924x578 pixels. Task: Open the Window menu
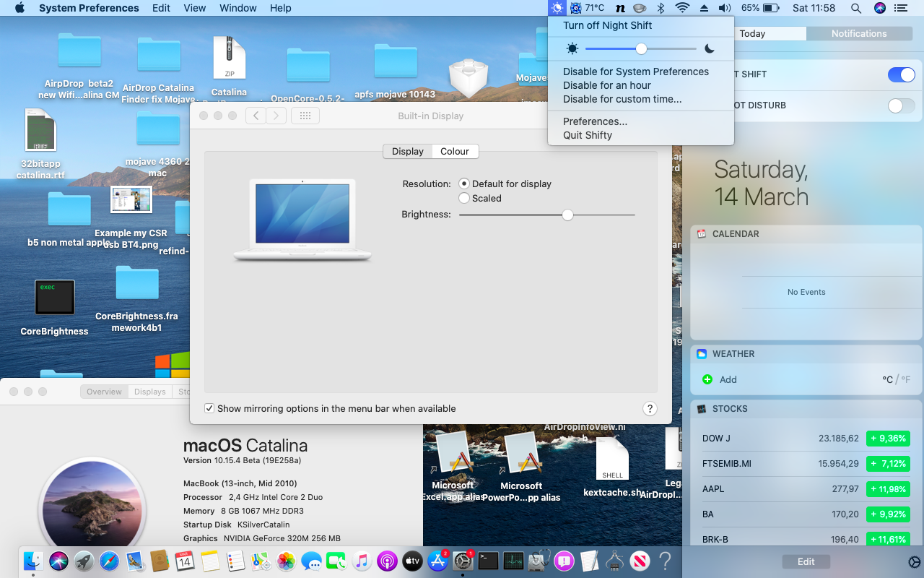pyautogui.click(x=238, y=8)
